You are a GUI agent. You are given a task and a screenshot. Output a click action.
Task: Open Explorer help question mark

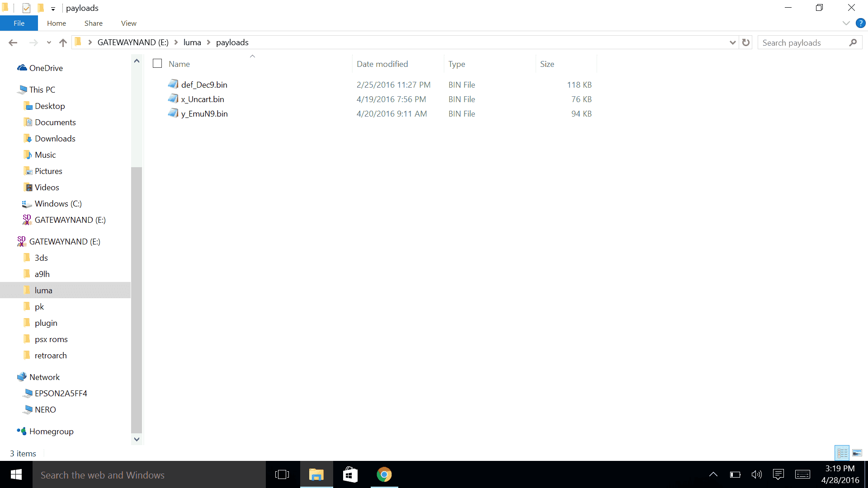pos(861,23)
